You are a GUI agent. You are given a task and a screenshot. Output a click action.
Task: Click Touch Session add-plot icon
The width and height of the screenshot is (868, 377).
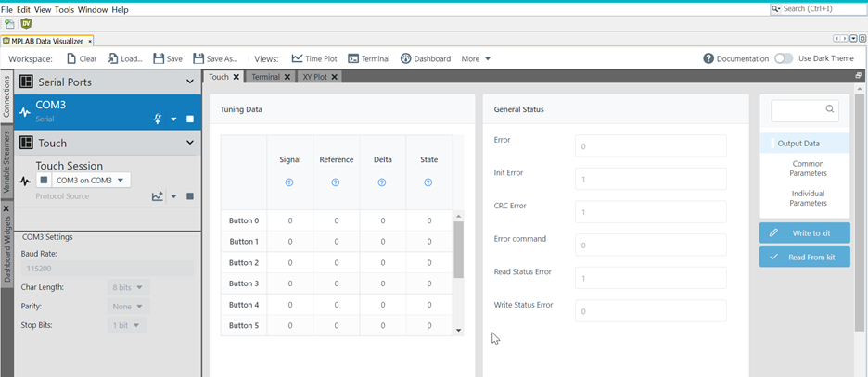click(x=158, y=196)
